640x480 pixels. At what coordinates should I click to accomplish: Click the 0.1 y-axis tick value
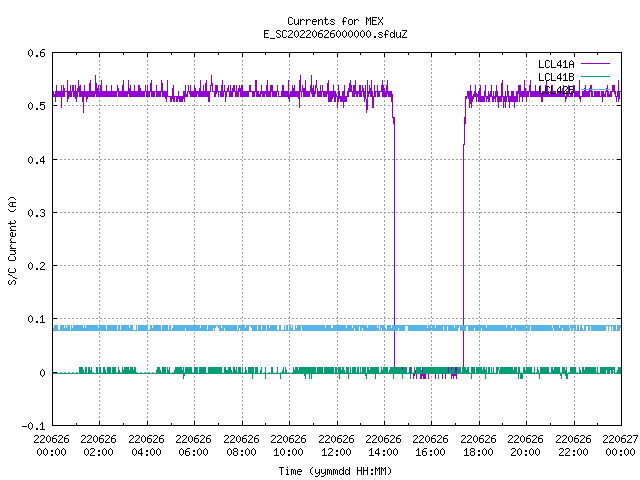(x=36, y=319)
